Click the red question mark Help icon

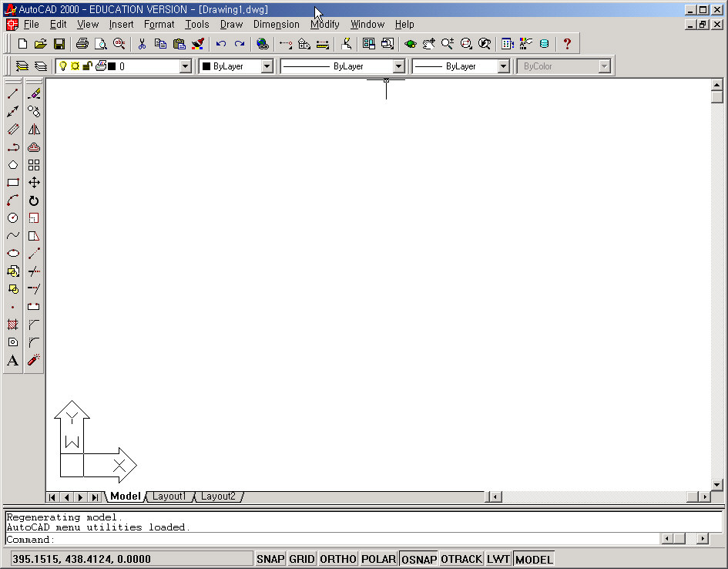(x=567, y=44)
